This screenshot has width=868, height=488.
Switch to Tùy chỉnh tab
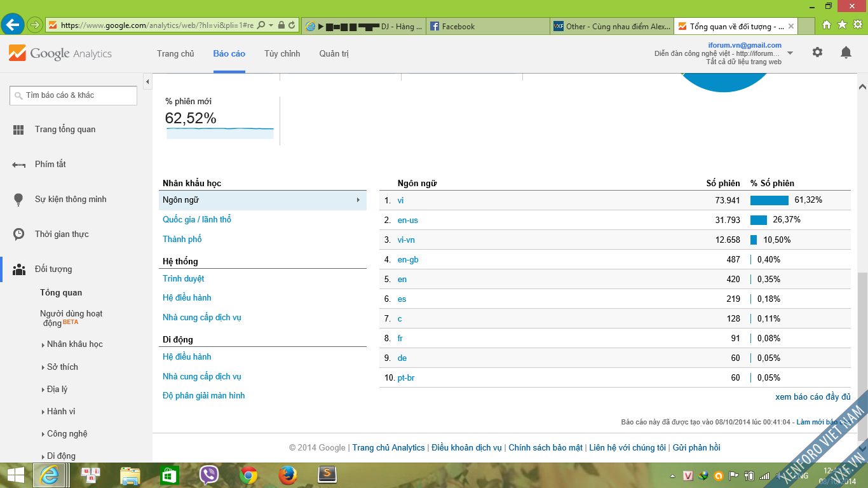pos(282,53)
